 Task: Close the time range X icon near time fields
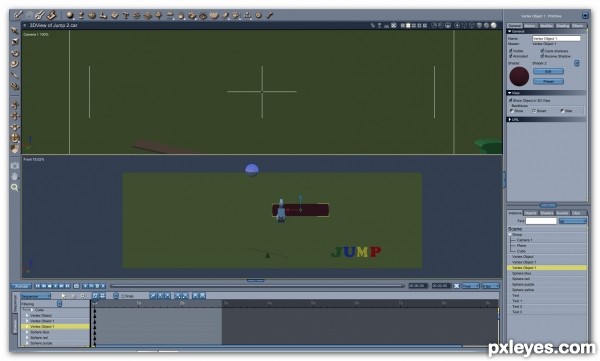(457, 286)
